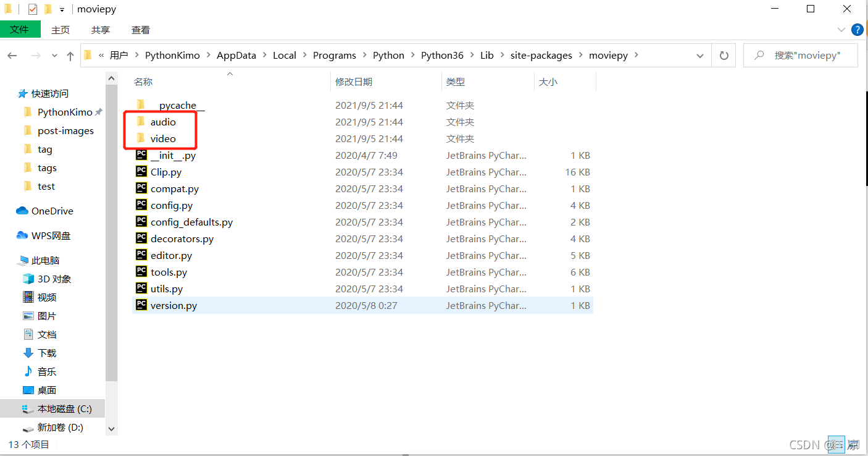Sort by the 大小 column header
Screen dimensions: 868x456
pos(548,82)
